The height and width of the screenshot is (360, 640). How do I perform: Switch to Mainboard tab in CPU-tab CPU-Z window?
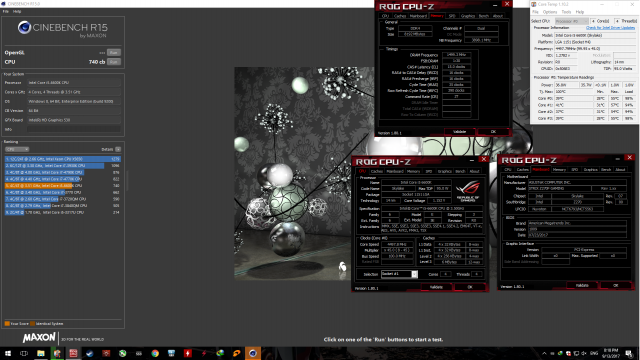coord(395,171)
